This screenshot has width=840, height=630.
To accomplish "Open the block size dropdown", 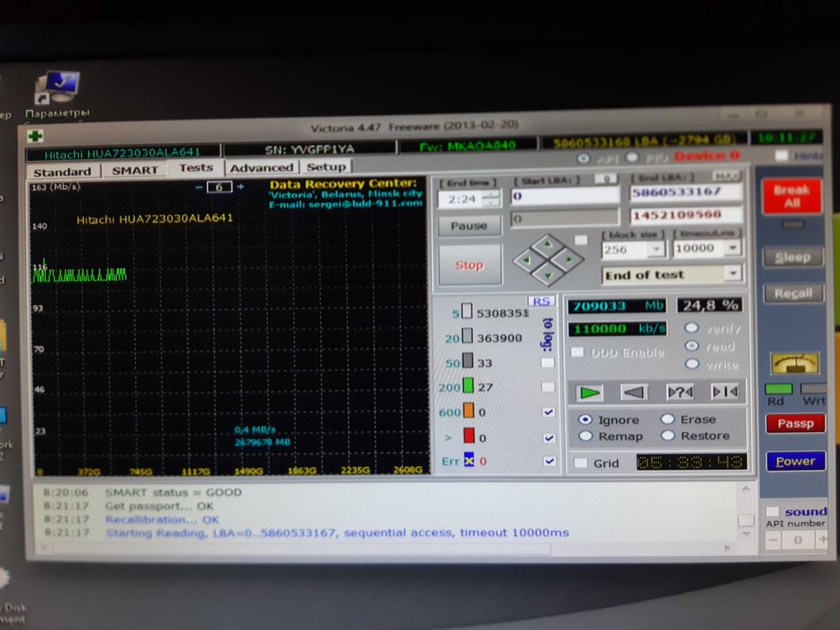I will click(655, 248).
